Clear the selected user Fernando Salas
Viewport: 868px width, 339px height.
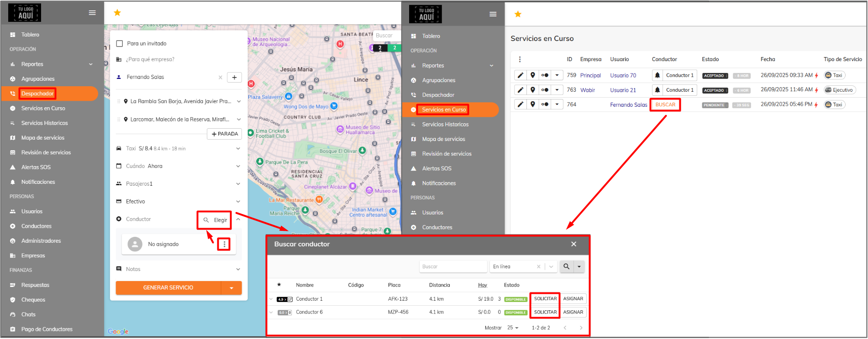(221, 78)
